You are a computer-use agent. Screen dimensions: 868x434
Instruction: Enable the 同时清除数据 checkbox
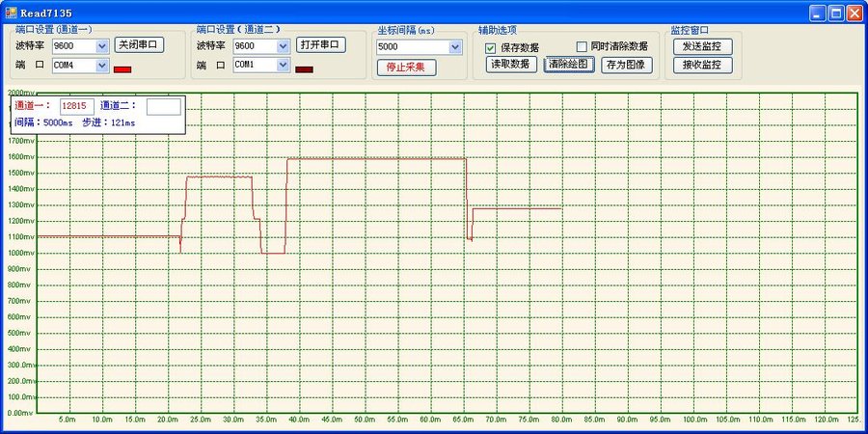[x=582, y=46]
